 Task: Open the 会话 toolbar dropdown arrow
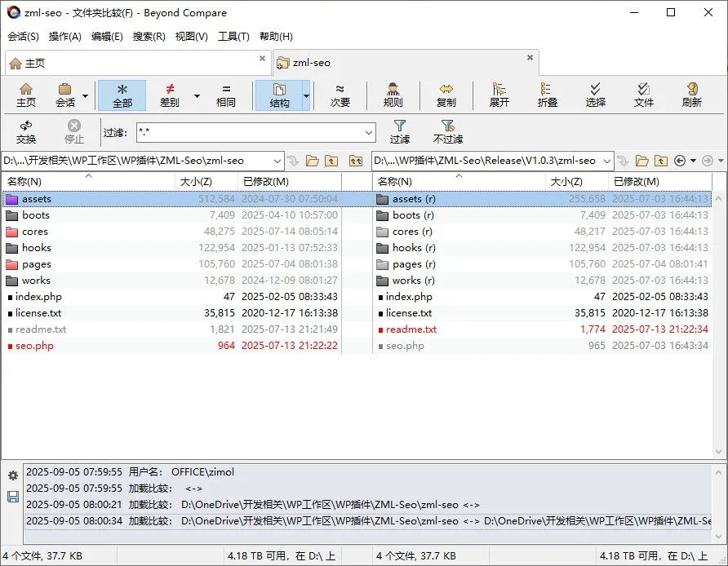pyautogui.click(x=85, y=96)
